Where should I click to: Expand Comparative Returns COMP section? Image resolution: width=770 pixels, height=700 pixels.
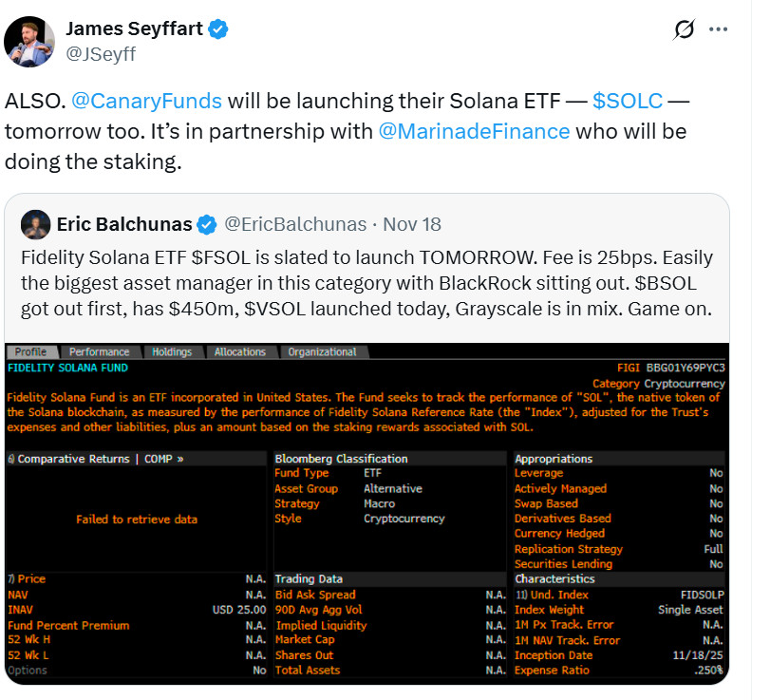pyautogui.click(x=95, y=459)
